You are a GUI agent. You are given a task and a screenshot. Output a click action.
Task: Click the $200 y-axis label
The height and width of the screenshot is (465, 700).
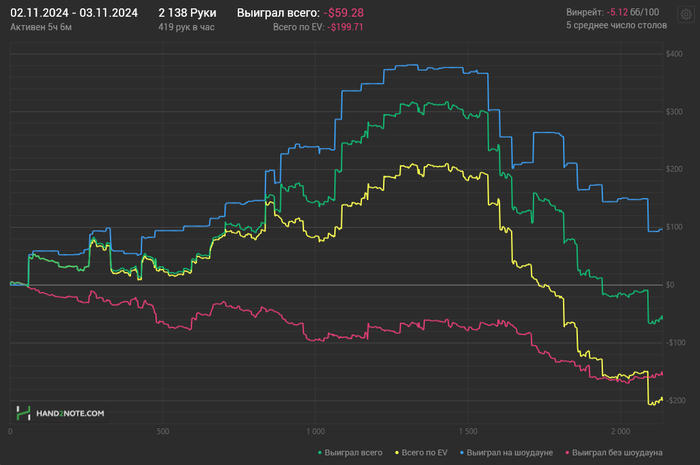click(674, 169)
